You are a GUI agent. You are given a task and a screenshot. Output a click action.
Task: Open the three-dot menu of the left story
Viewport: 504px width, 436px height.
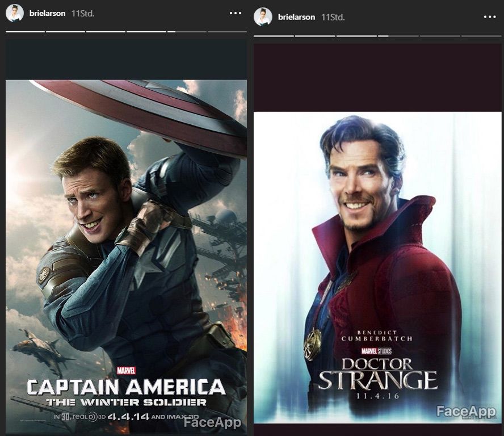[236, 13]
